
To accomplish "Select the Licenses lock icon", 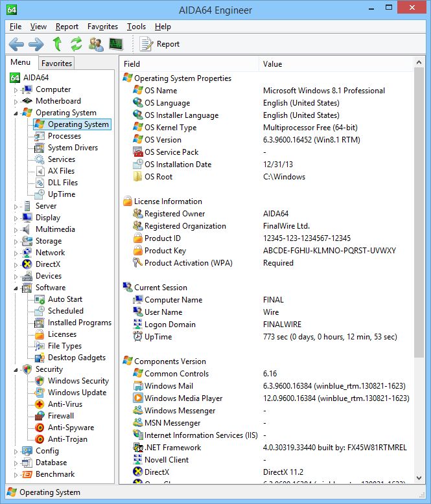I will [40, 334].
